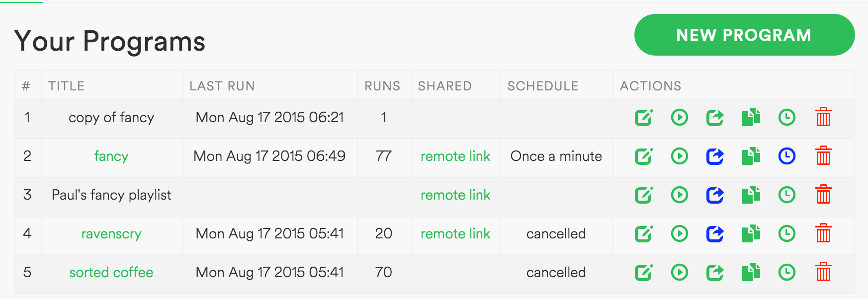Click the LAST RUN column header
The width and height of the screenshot is (868, 299).
(x=222, y=86)
